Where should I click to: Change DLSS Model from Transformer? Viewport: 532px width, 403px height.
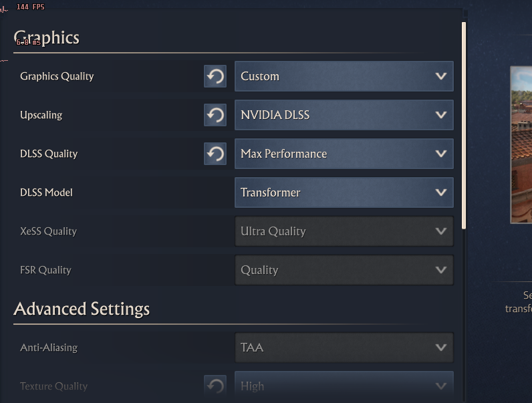tap(344, 192)
